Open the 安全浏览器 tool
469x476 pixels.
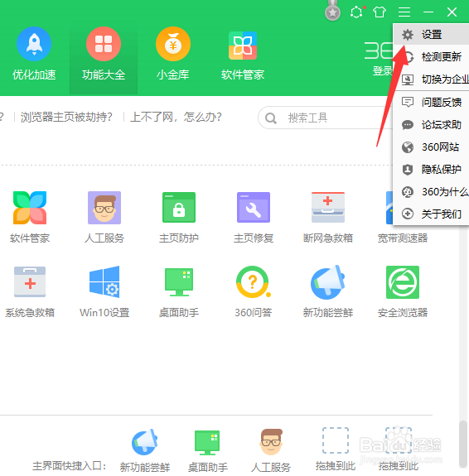point(403,291)
